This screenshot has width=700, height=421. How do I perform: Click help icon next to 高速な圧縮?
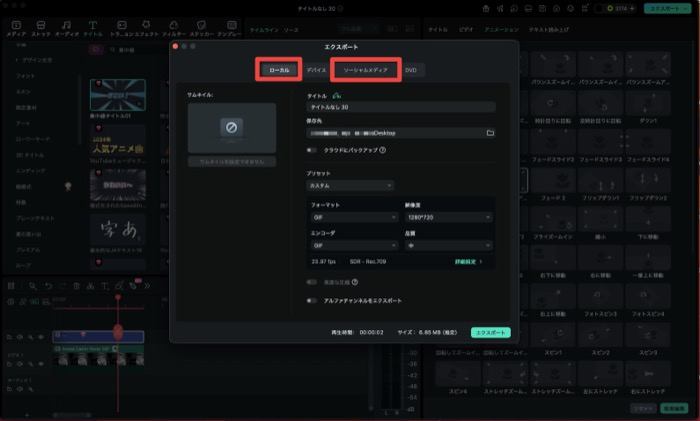pos(355,282)
